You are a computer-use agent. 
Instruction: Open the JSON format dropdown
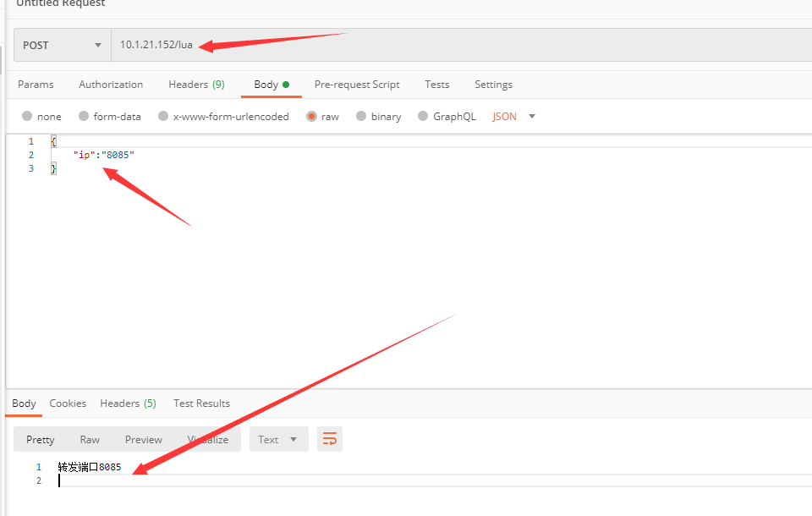513,117
